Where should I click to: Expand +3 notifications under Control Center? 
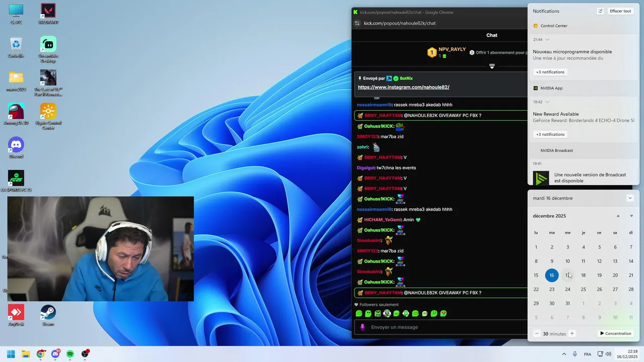550,72
